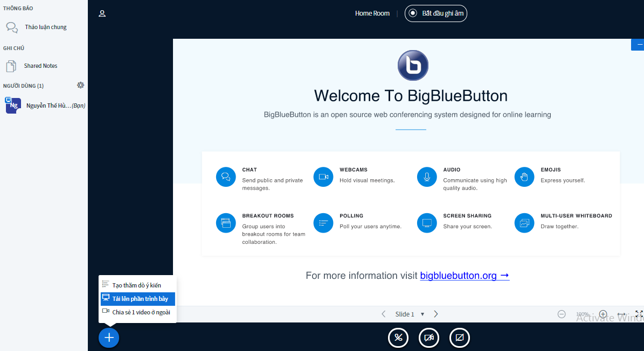Click the 100% zoom level text

click(x=583, y=314)
